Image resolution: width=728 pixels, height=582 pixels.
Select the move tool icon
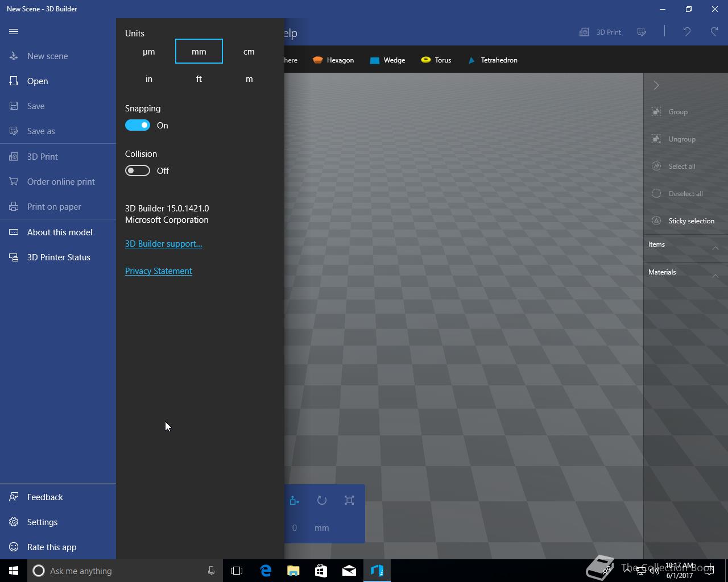tap(294, 500)
